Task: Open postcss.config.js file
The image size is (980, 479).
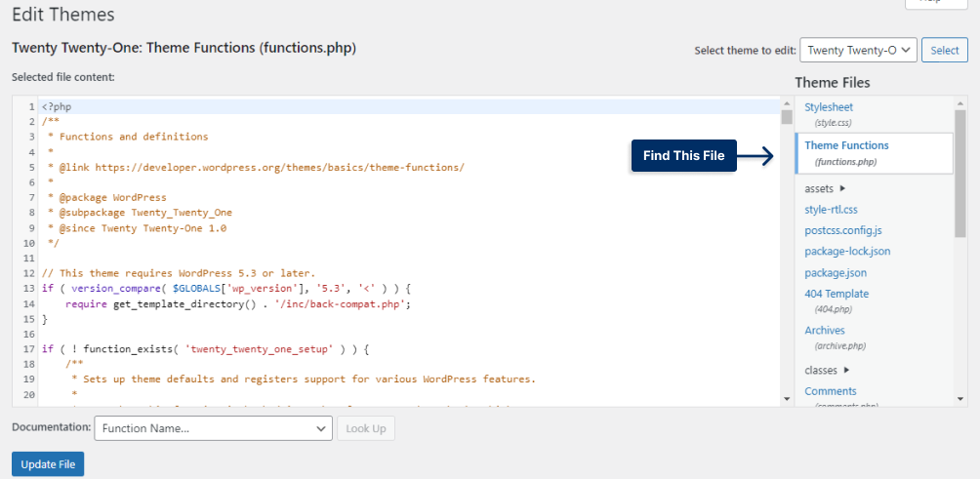Action: [x=843, y=230]
